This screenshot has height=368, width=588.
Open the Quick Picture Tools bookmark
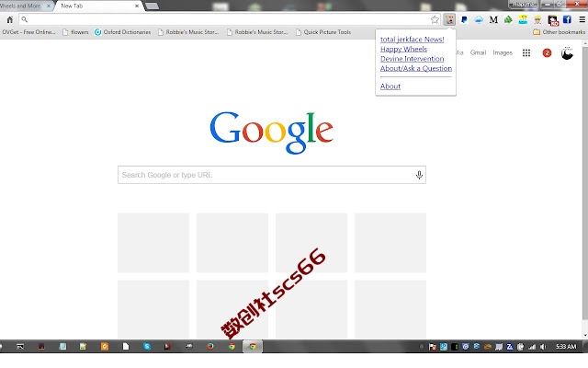point(323,32)
